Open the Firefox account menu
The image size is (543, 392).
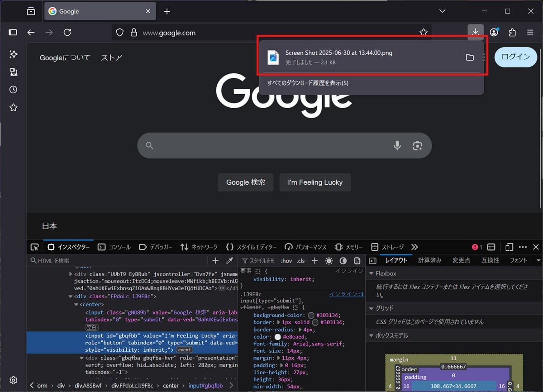[x=494, y=33]
